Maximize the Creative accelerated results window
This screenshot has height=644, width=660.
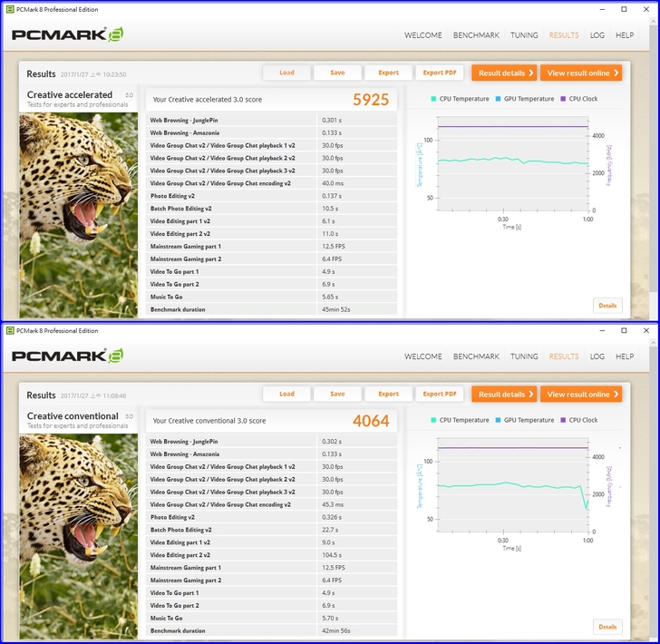point(624,9)
